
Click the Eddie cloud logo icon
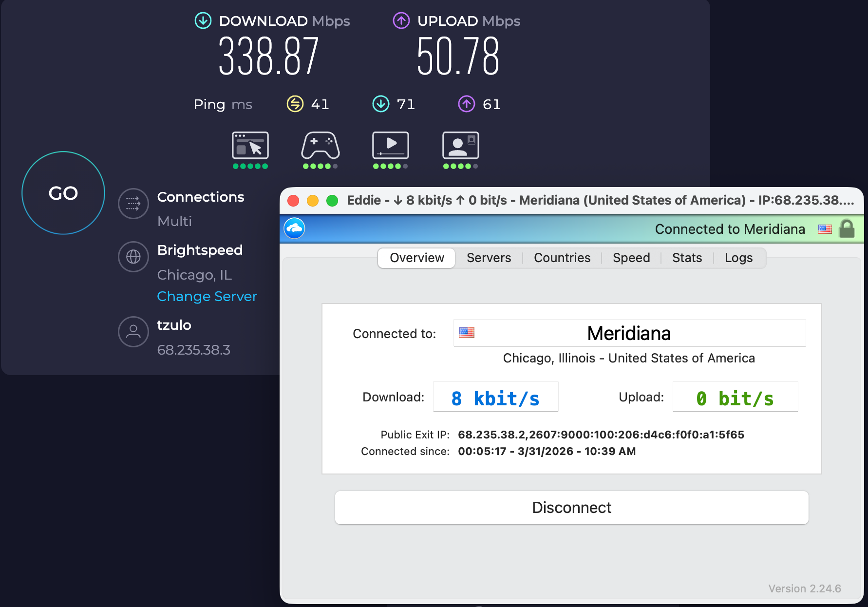[x=294, y=228]
